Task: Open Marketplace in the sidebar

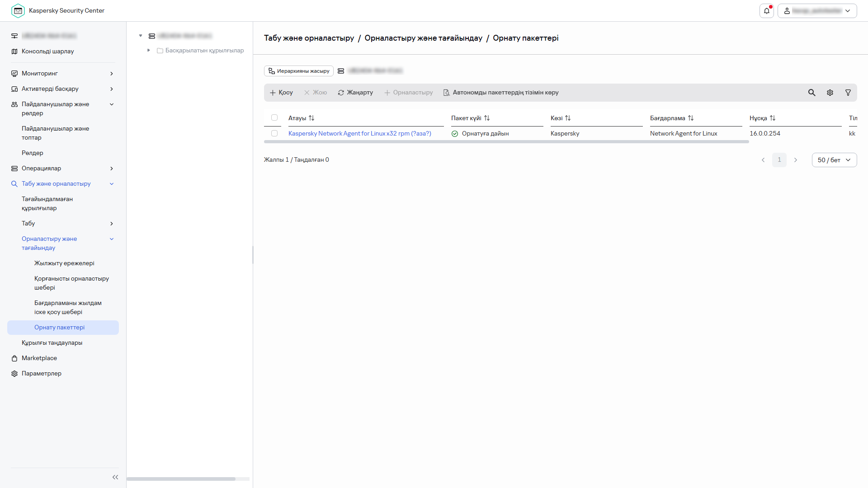Action: pyautogui.click(x=39, y=358)
